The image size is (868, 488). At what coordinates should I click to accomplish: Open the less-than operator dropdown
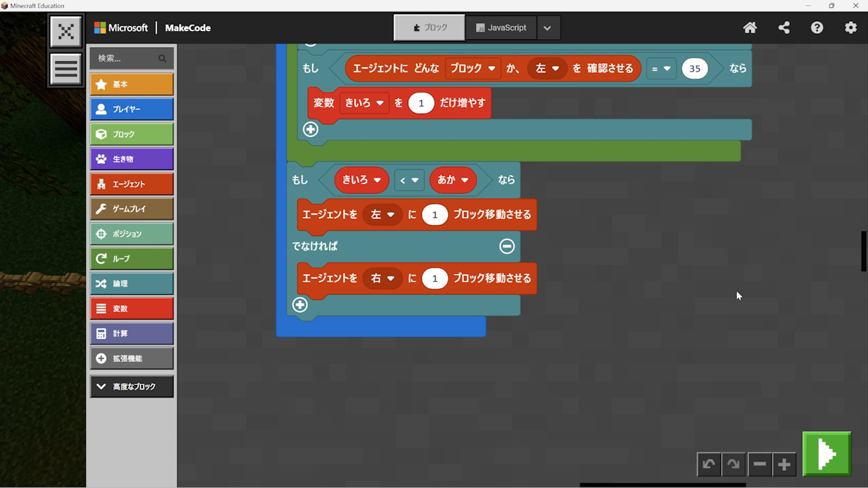414,180
